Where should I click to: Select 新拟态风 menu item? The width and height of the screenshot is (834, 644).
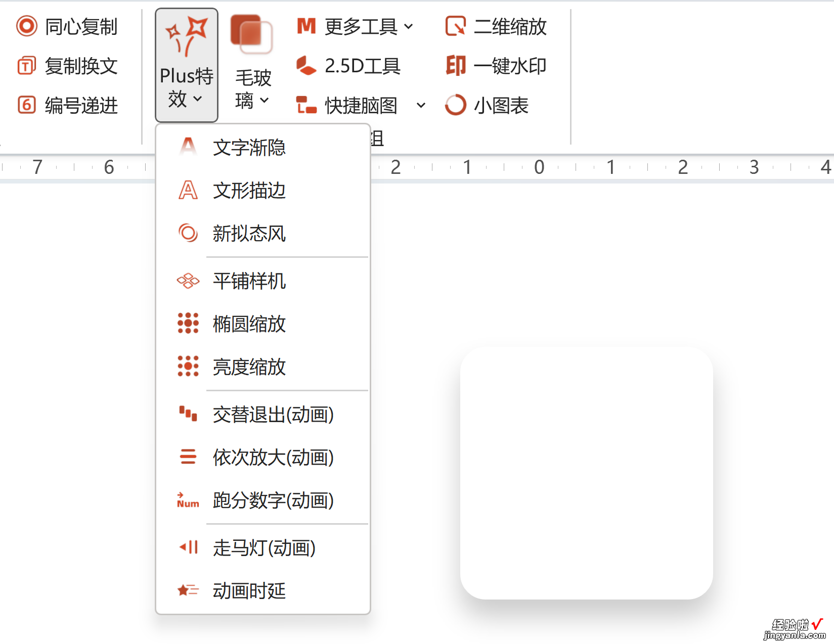[x=263, y=233]
